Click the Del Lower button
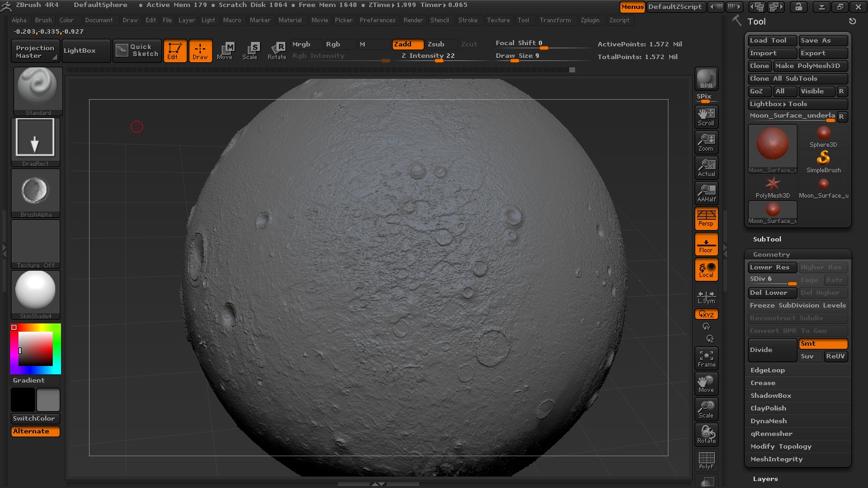868x488 pixels. click(x=772, y=293)
